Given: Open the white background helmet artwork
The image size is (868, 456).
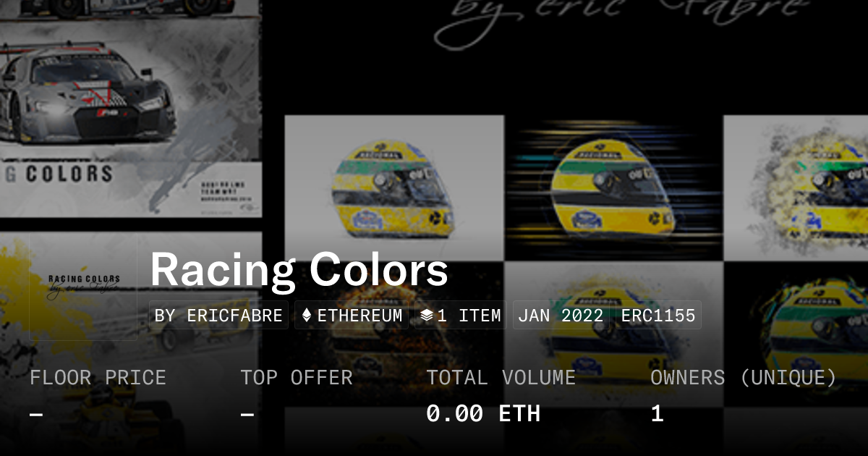Looking at the screenshot, I should click(394, 188).
